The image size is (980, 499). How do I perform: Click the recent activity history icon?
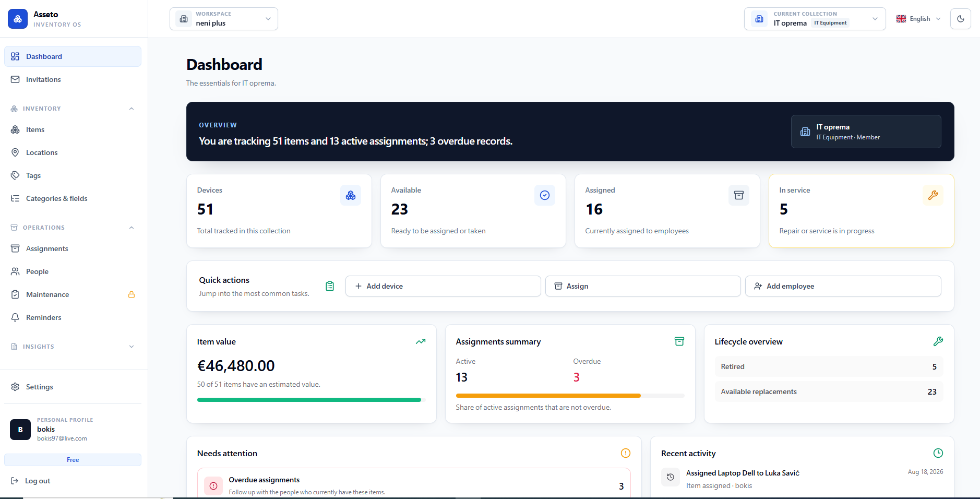[671, 477]
